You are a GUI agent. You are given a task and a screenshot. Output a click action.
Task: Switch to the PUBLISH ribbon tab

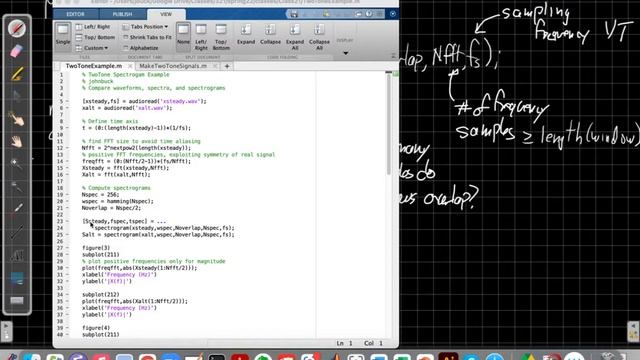tap(122, 14)
